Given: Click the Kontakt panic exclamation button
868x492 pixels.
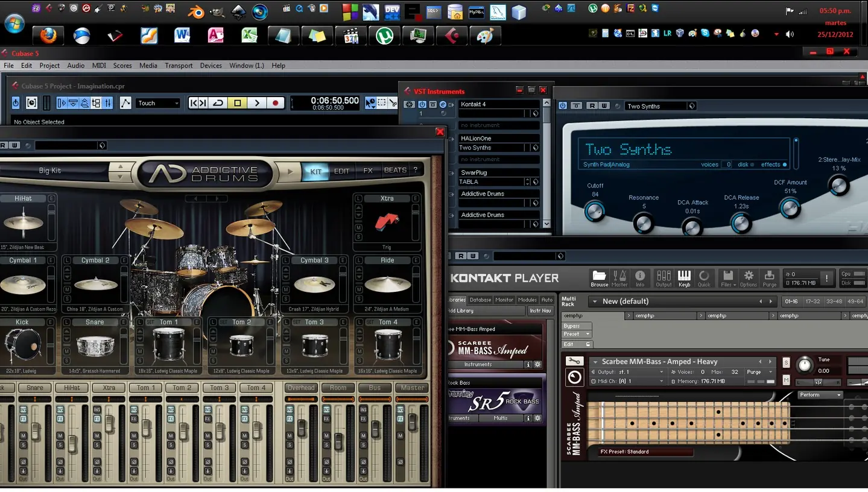Looking at the screenshot, I should (x=826, y=278).
